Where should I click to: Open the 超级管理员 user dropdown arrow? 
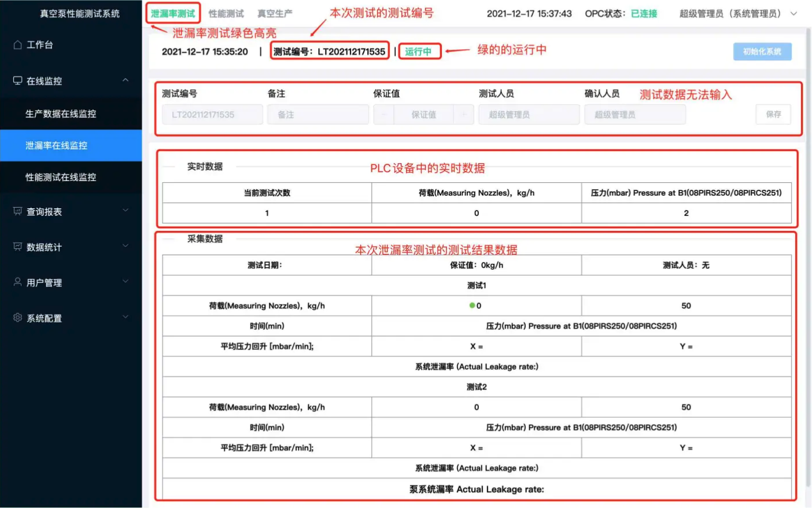tap(793, 13)
